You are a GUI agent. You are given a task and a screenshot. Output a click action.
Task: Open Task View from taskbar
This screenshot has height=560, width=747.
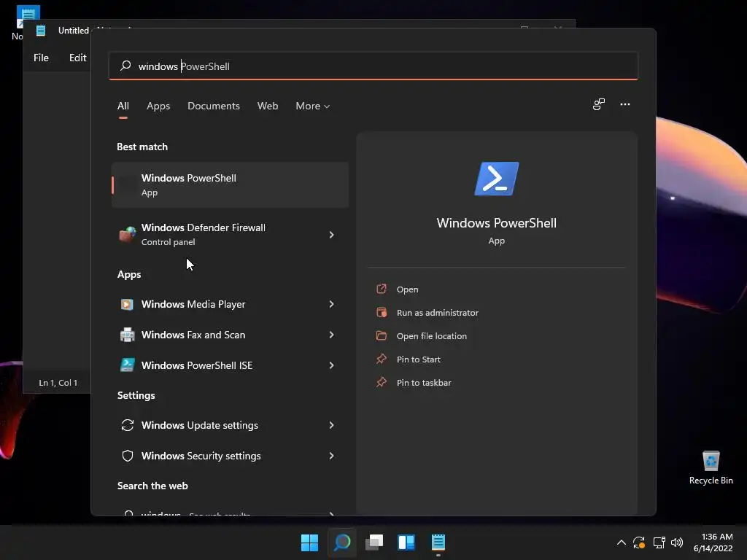[374, 542]
